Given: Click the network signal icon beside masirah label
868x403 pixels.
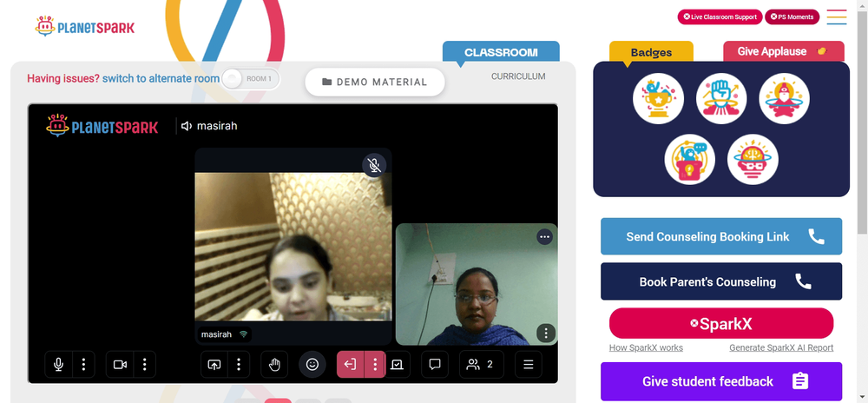Looking at the screenshot, I should [x=243, y=334].
